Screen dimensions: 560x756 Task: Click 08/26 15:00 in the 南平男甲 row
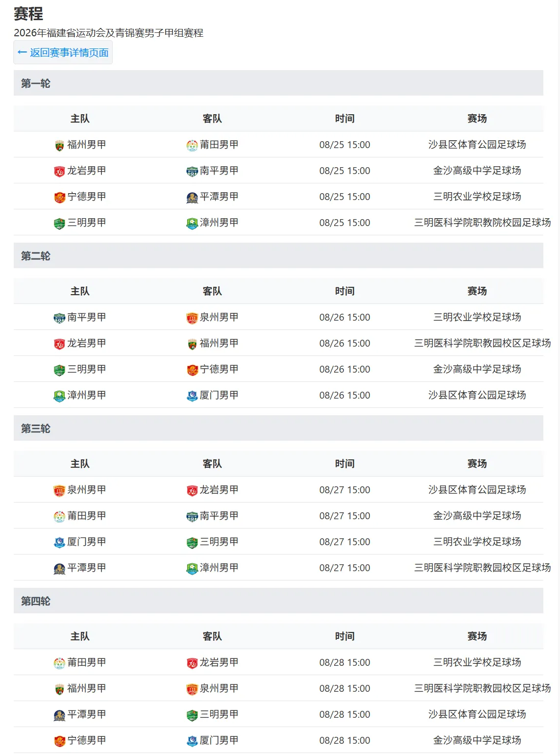[x=345, y=317]
